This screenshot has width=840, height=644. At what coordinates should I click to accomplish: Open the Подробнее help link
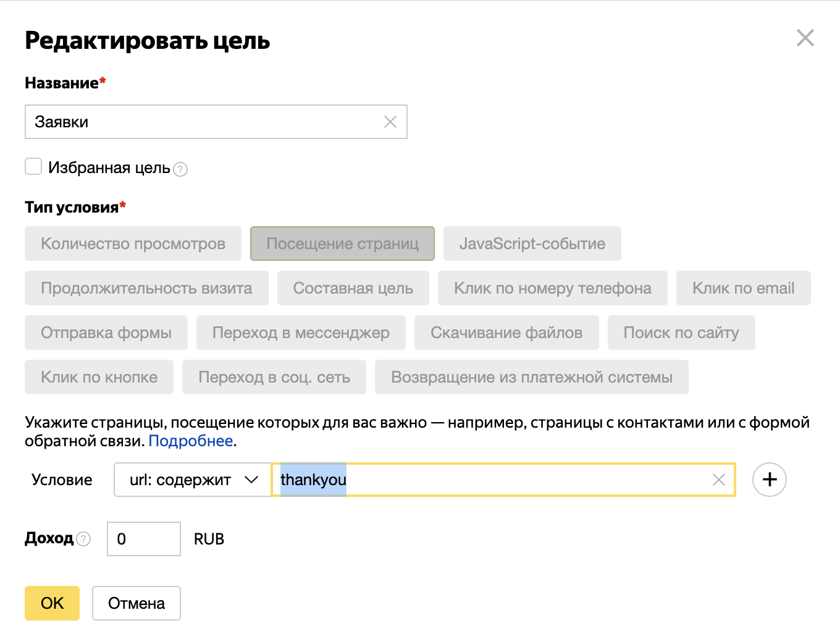coord(190,441)
